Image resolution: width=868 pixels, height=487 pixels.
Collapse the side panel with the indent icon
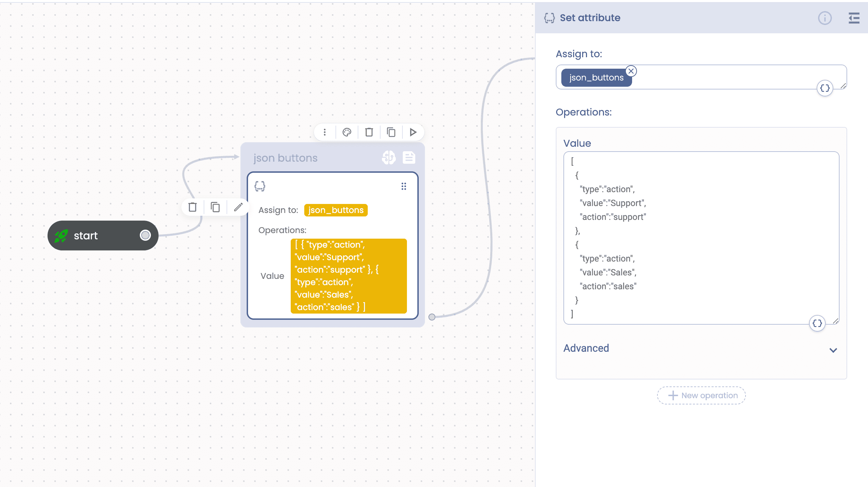pos(854,18)
